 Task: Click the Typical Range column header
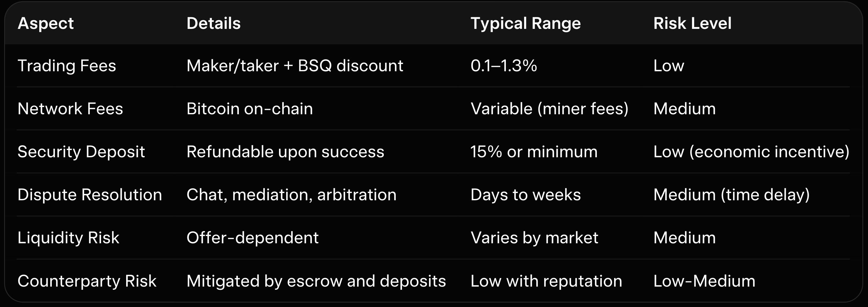(x=525, y=23)
